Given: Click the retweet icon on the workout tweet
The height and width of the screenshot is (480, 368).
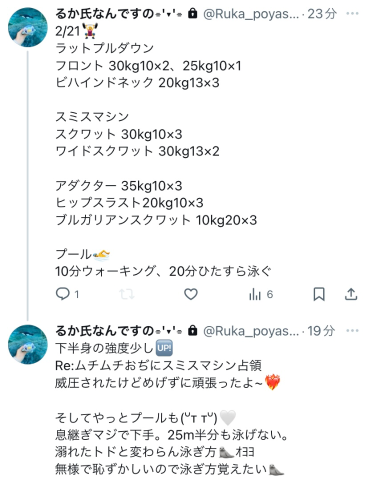Looking at the screenshot, I should point(127,294).
